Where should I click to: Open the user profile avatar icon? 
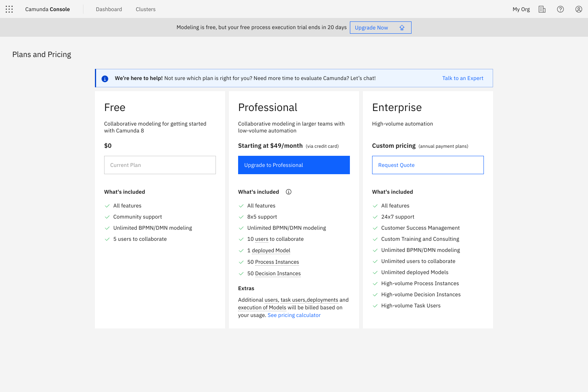579,9
